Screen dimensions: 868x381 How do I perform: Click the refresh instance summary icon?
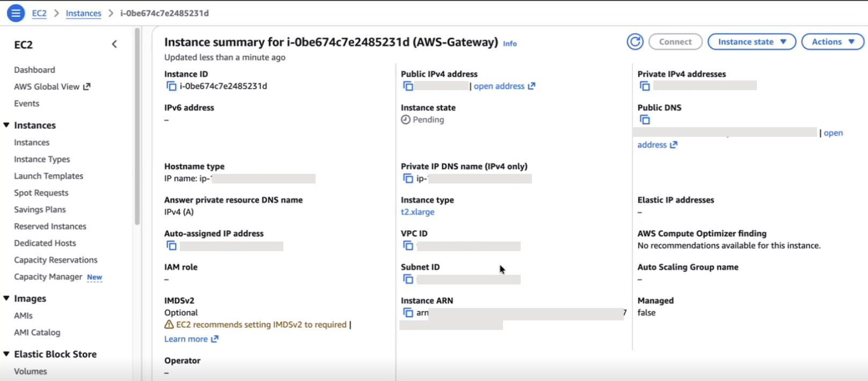tap(635, 42)
